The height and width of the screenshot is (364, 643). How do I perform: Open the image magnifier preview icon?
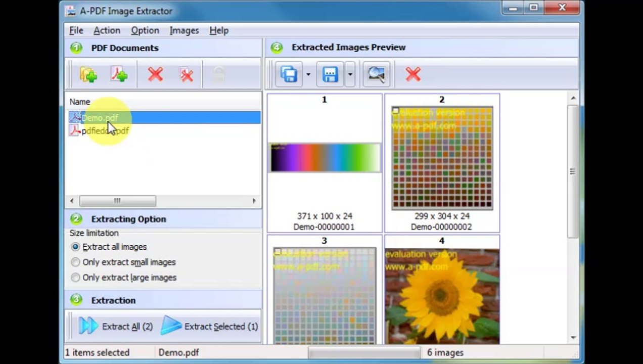377,74
